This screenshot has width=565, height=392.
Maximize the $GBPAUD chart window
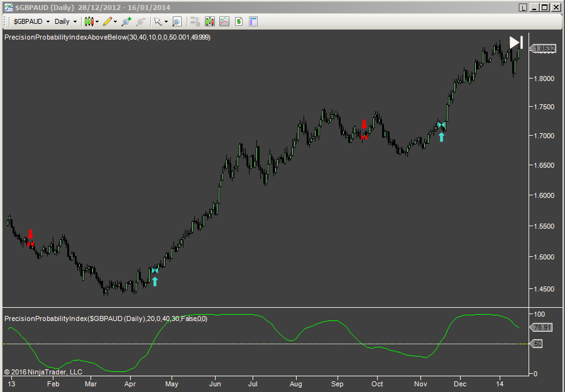point(544,8)
